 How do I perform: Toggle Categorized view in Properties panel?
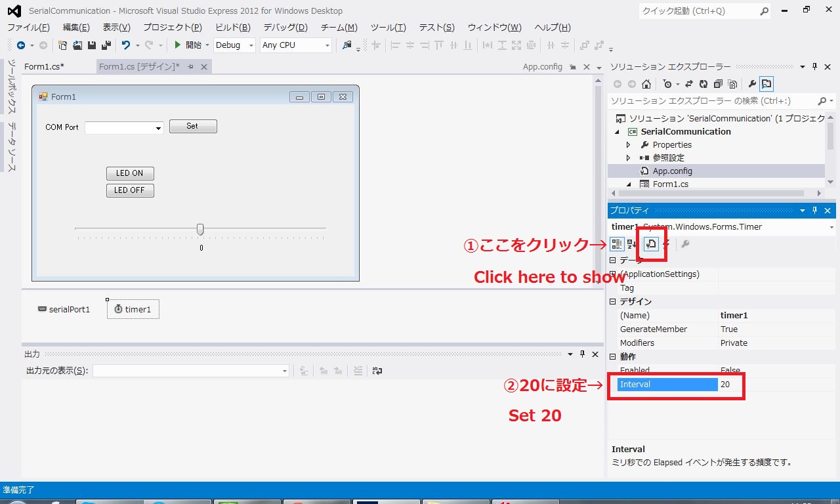pos(617,244)
